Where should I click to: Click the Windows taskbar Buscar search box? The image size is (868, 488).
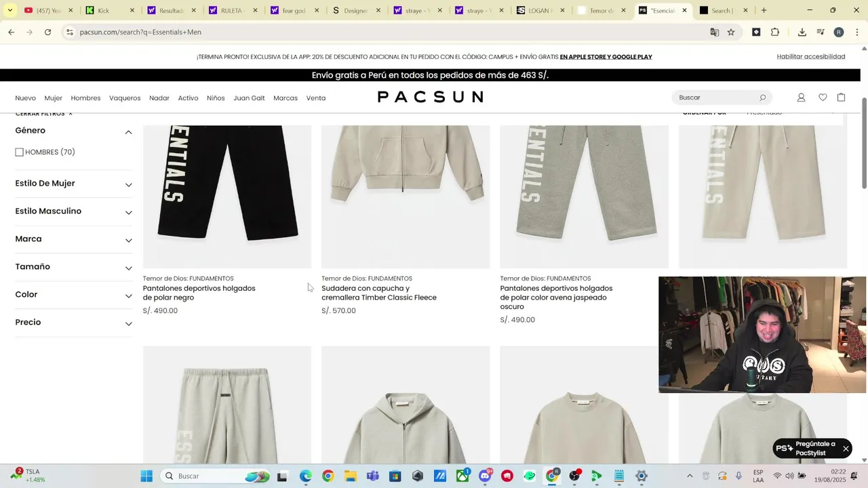click(x=217, y=476)
